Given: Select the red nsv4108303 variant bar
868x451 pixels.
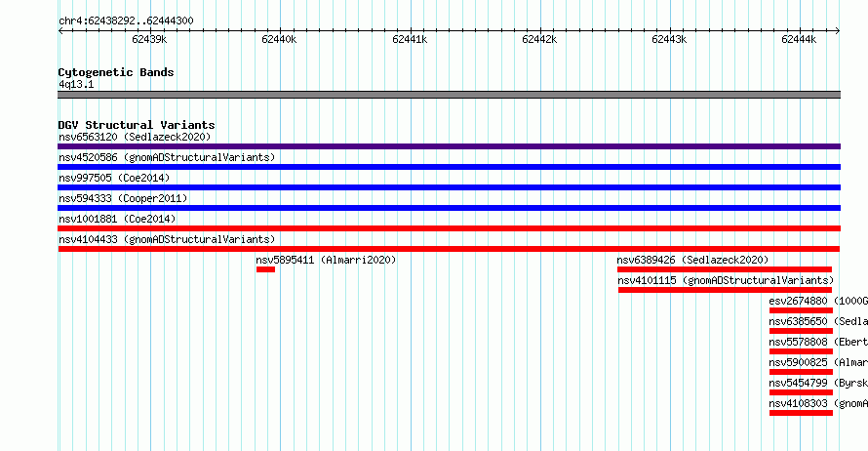Looking at the screenshot, I should pos(801,413).
